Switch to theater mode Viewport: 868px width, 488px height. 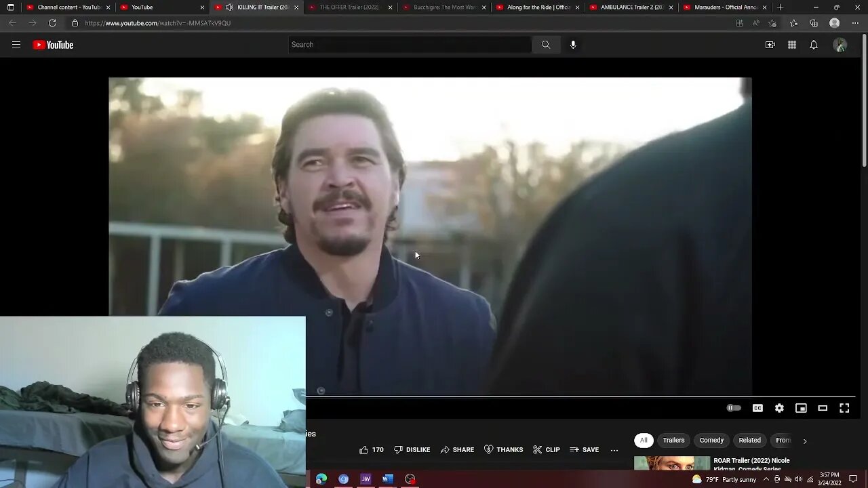pyautogui.click(x=823, y=408)
